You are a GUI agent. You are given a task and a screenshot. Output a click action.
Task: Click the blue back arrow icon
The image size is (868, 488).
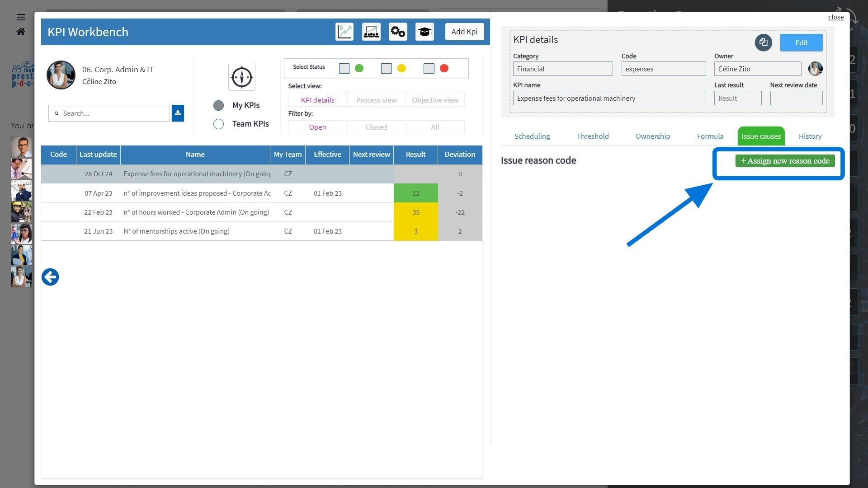[x=50, y=277]
